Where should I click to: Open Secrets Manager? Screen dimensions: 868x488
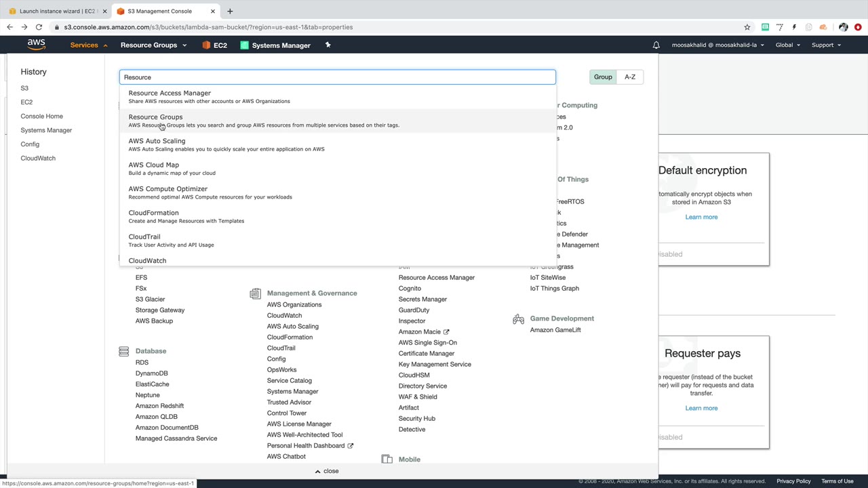tap(422, 300)
